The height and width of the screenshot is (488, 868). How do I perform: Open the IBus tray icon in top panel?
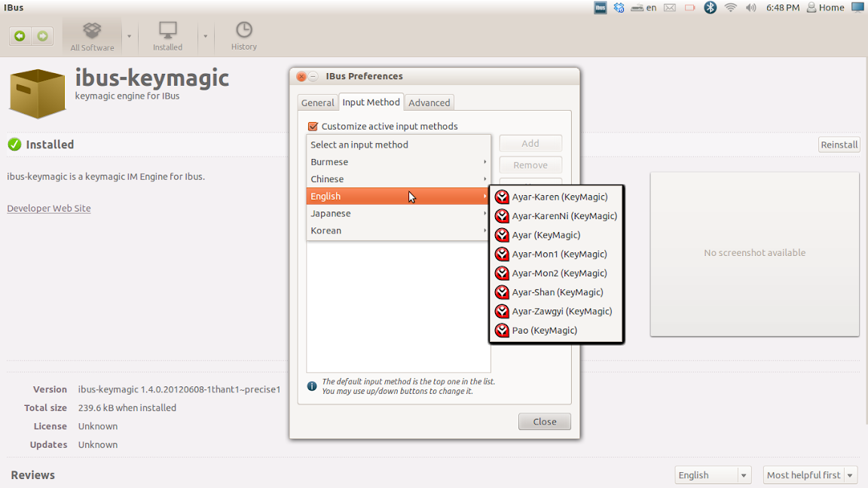coord(600,8)
